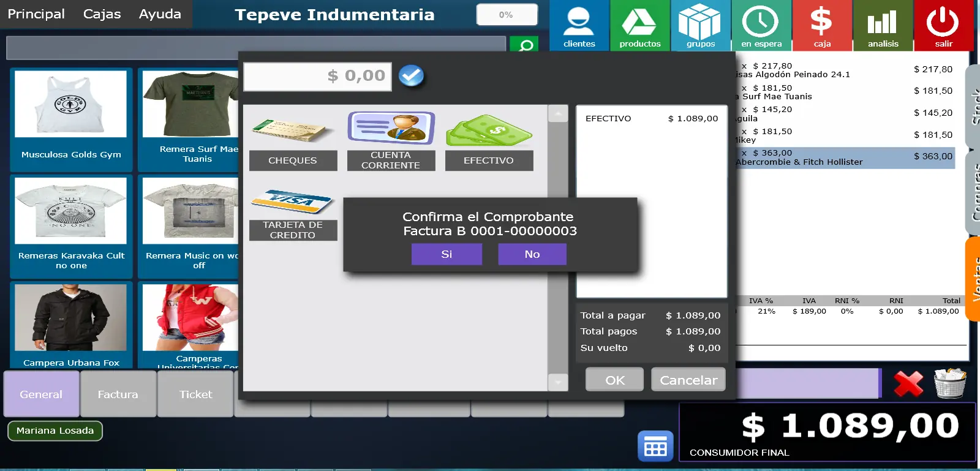This screenshot has width=980, height=471.
Task: Open the Ventas side tab
Action: point(973,279)
